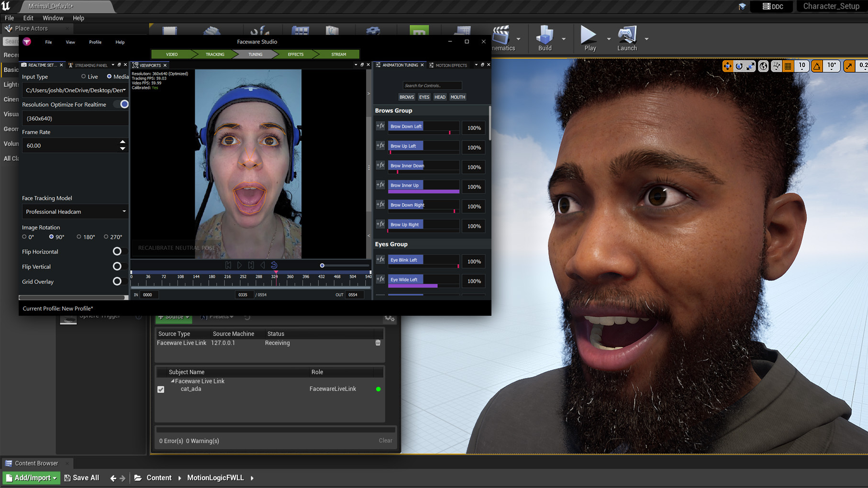Screen dimensions: 868x488
Task: Toggle Grid Overlay switch
Action: [117, 281]
